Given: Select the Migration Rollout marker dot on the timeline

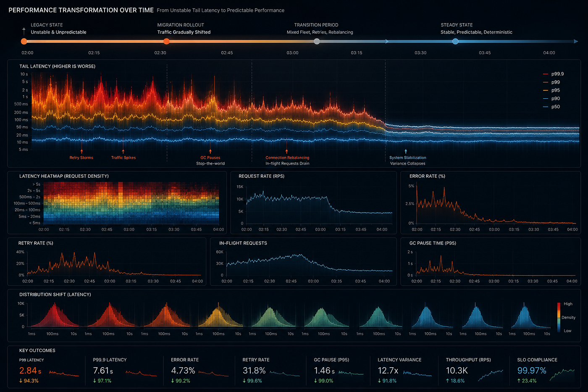Looking at the screenshot, I should coord(166,41).
